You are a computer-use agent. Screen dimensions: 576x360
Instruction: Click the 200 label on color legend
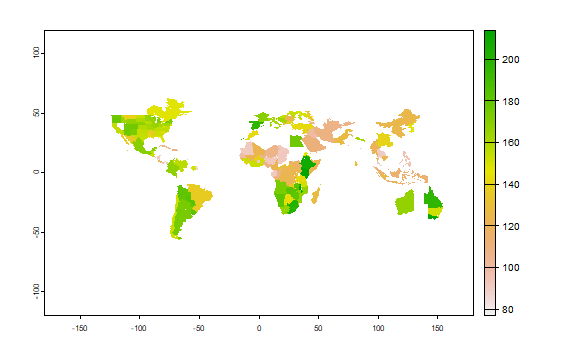510,60
